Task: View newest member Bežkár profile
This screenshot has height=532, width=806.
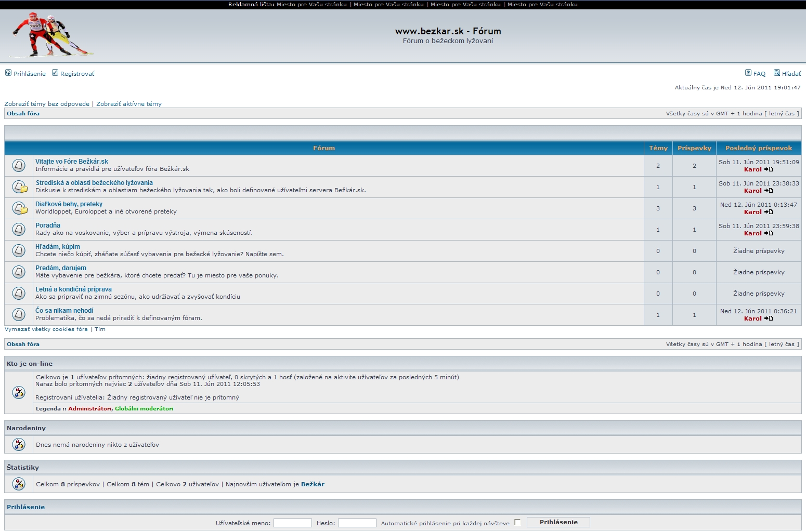Action: pos(313,484)
